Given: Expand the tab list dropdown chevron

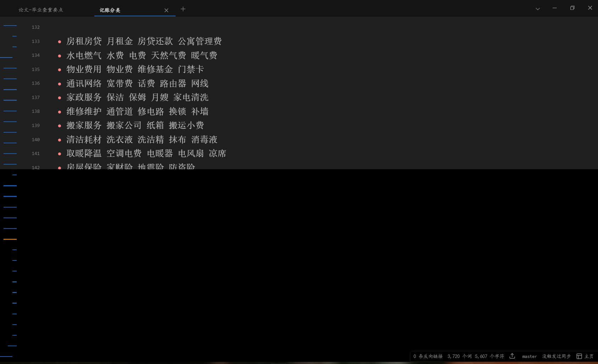Looking at the screenshot, I should [x=538, y=9].
